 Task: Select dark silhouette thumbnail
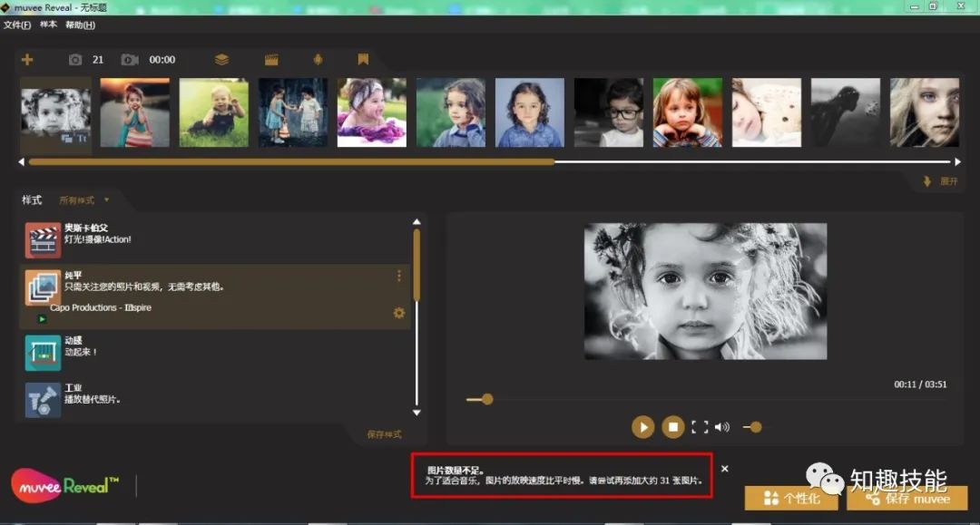(x=846, y=112)
